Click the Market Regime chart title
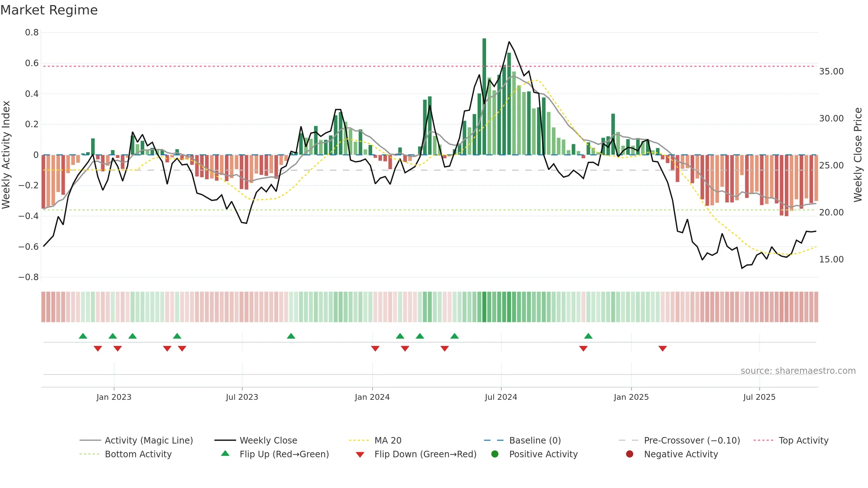Screen dimensions: 868x488 (49, 10)
